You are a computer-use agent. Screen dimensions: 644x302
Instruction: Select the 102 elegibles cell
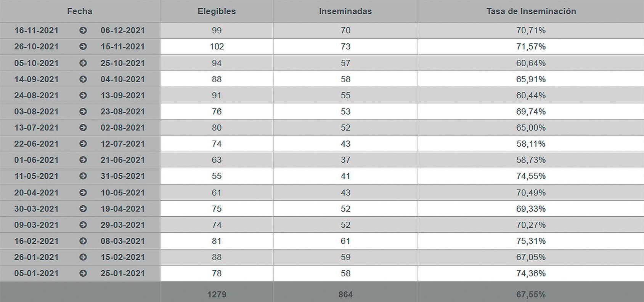217,46
